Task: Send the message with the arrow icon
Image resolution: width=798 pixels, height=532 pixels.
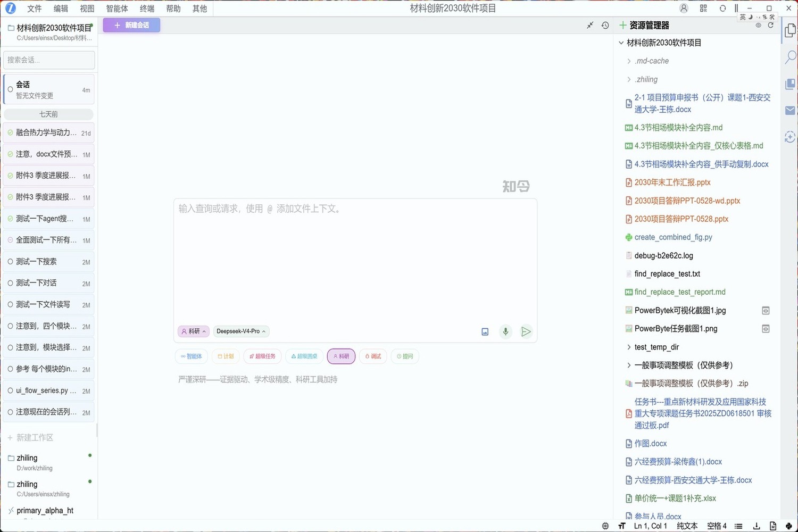Action: (526, 331)
